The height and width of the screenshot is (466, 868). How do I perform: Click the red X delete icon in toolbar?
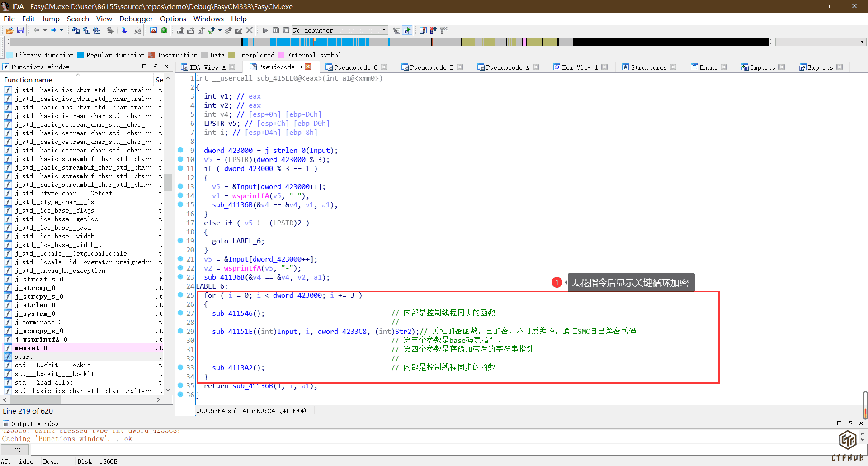click(249, 30)
